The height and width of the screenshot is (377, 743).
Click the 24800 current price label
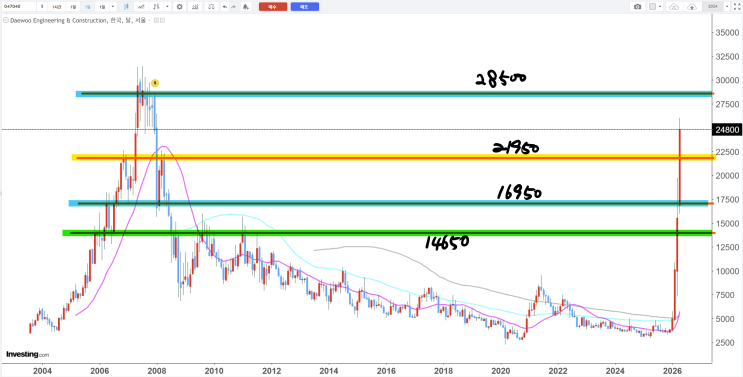[726, 129]
